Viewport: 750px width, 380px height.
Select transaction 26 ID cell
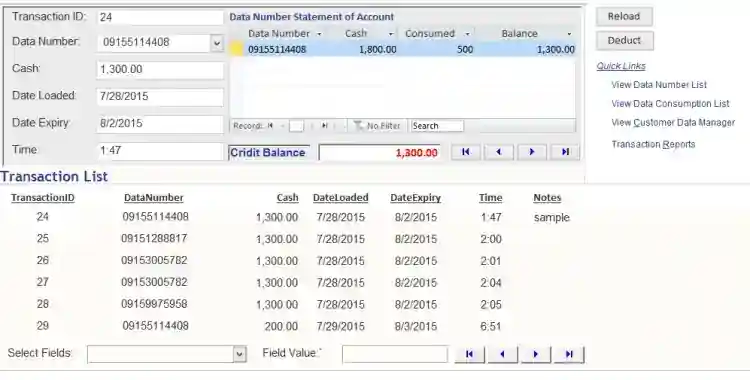pos(43,260)
